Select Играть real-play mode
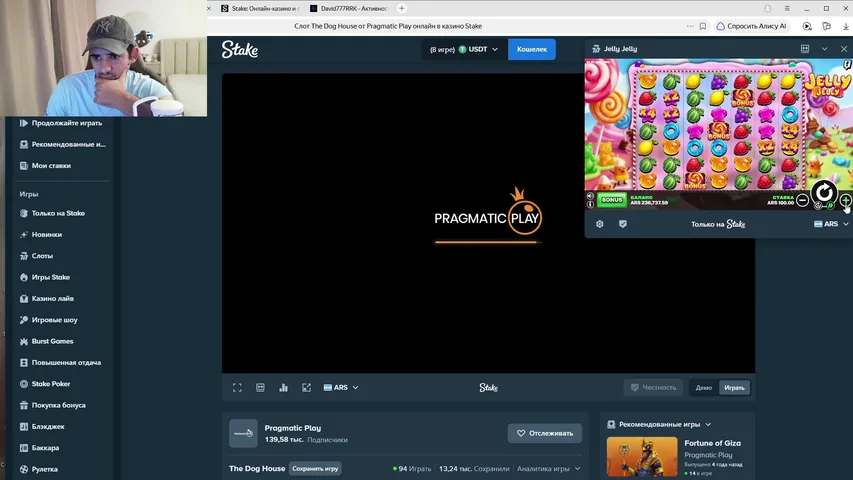The height and width of the screenshot is (480, 853). pos(734,387)
